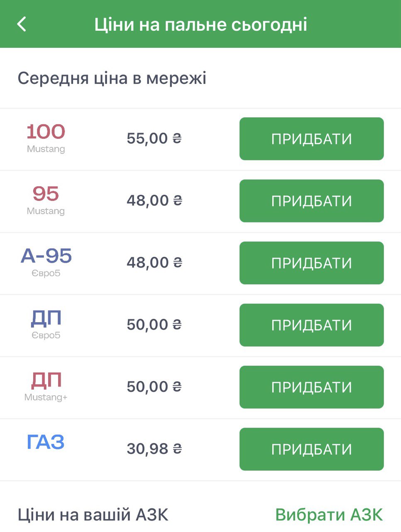Buy ДП Євро5 with ПРИДБАТИ button

311,325
